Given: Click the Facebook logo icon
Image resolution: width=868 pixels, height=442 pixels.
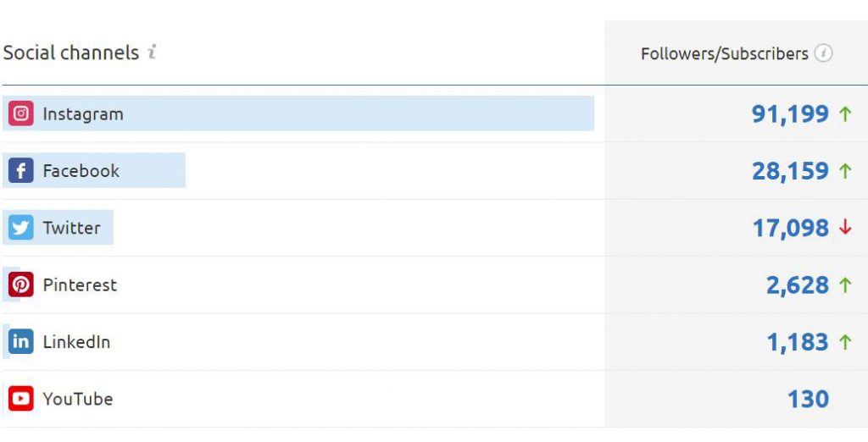Looking at the screenshot, I should [x=21, y=171].
